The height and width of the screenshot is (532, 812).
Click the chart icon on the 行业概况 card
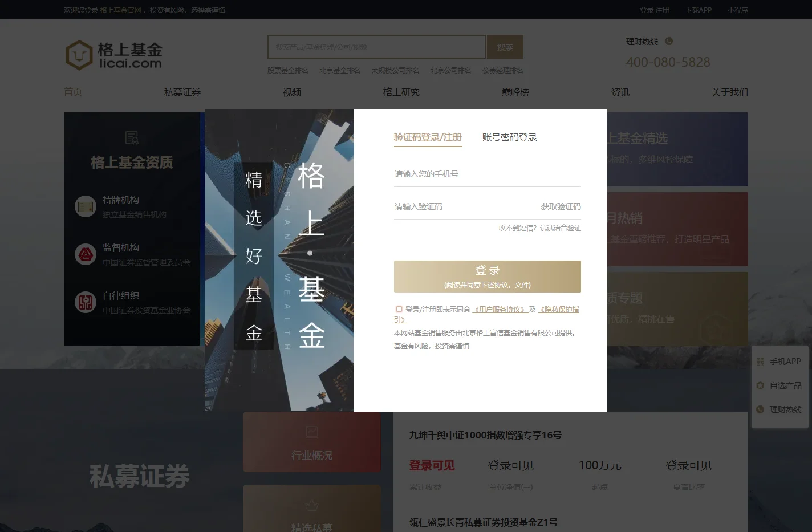pyautogui.click(x=312, y=432)
